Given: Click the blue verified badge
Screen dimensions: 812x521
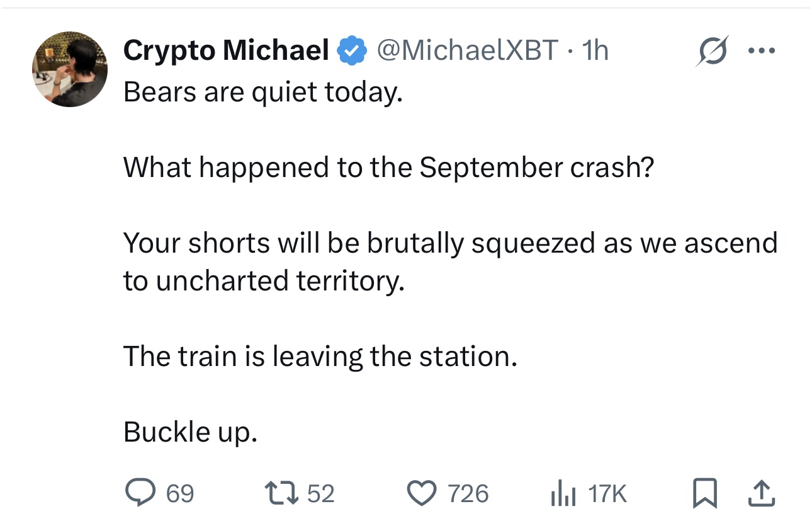Looking at the screenshot, I should pyautogui.click(x=352, y=51).
